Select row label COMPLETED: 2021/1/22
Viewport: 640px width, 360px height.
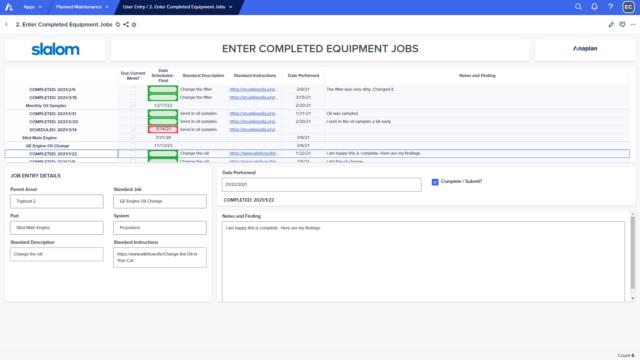[53, 154]
